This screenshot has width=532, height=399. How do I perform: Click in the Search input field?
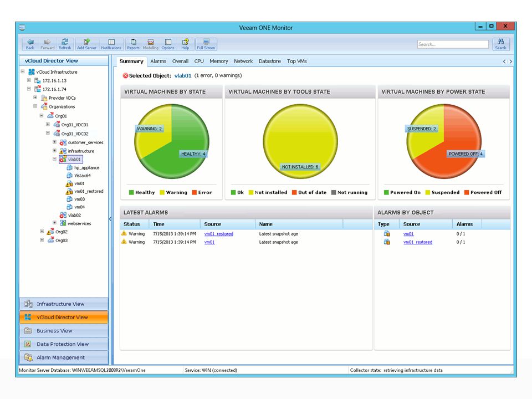pyautogui.click(x=453, y=44)
